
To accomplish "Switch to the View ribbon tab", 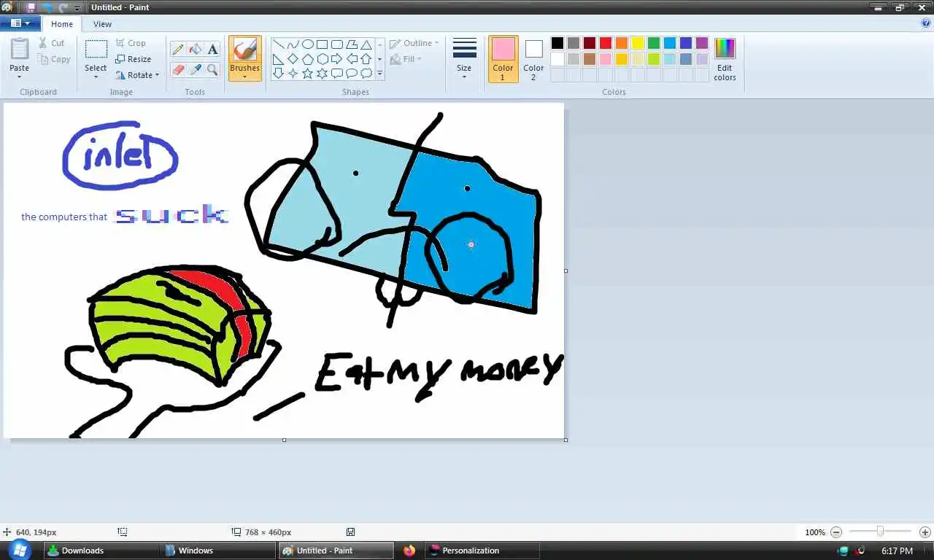I will [x=102, y=24].
